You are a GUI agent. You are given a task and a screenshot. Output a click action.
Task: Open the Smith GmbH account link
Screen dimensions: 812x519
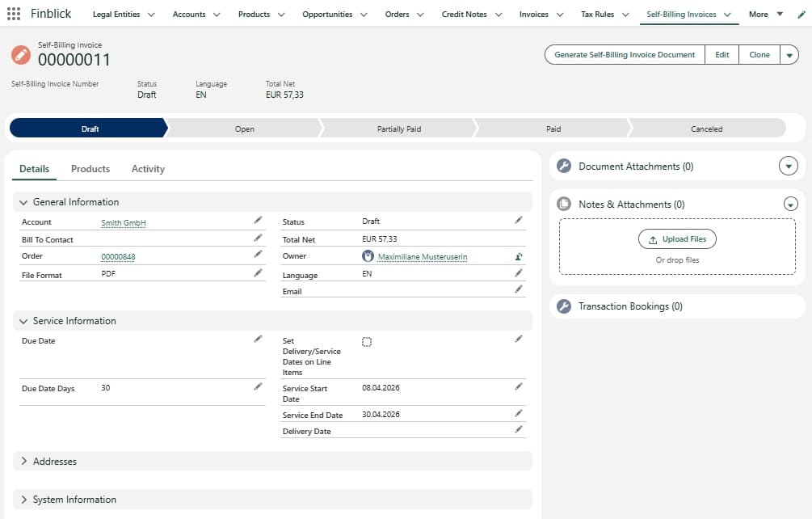coord(124,223)
